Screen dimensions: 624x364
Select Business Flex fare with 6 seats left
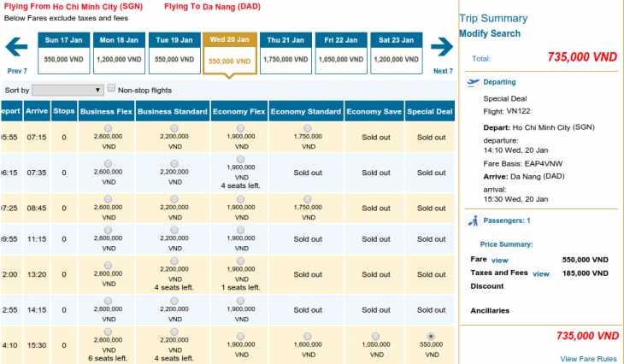click(108, 332)
